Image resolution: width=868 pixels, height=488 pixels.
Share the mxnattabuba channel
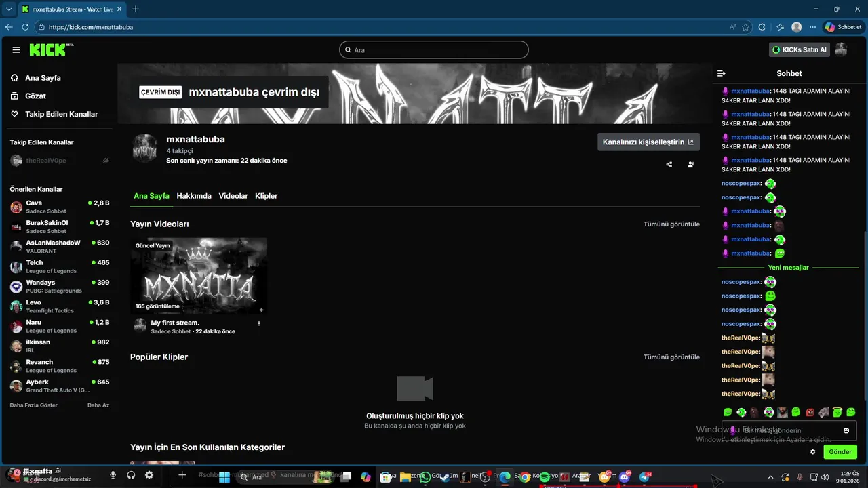coord(669,164)
